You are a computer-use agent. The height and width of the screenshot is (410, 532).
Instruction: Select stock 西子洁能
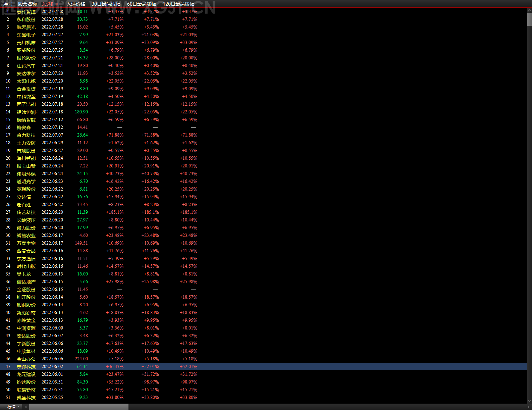tap(26, 104)
